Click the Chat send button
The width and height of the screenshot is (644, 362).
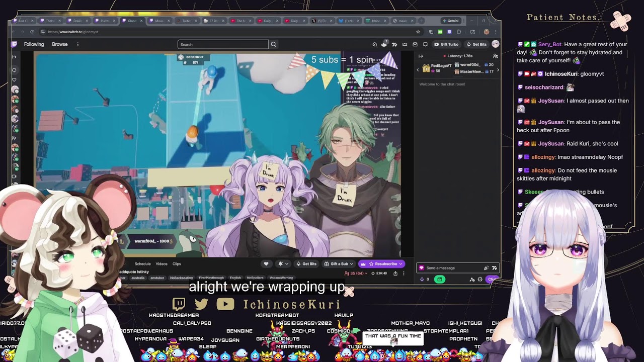493,279
